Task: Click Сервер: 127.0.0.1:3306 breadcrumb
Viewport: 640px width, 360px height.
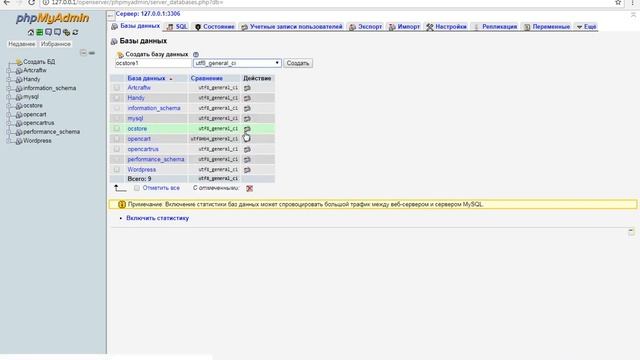Action: (x=148, y=13)
